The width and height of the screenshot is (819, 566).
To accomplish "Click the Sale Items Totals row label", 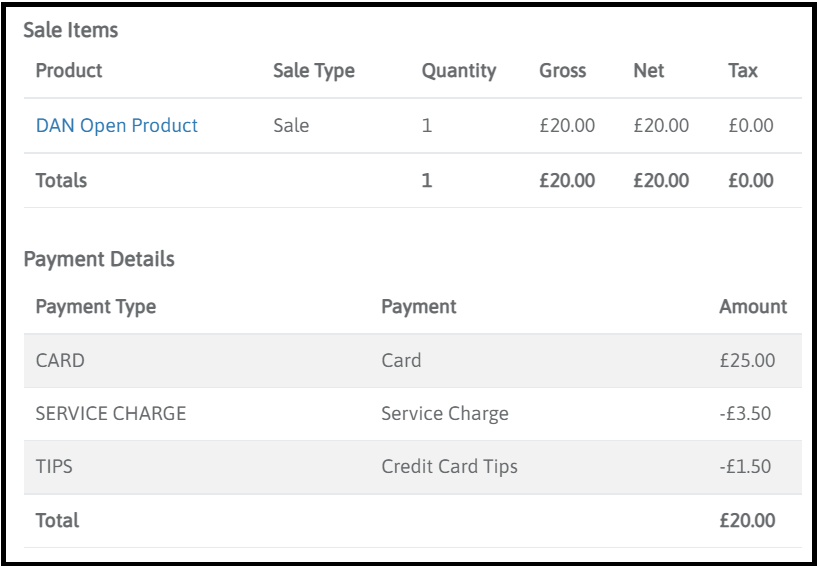I will point(61,181).
